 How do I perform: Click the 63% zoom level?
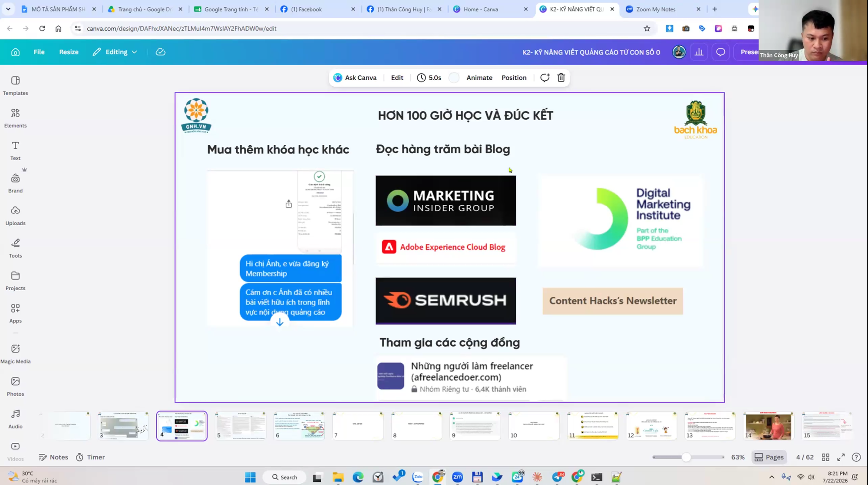click(738, 457)
